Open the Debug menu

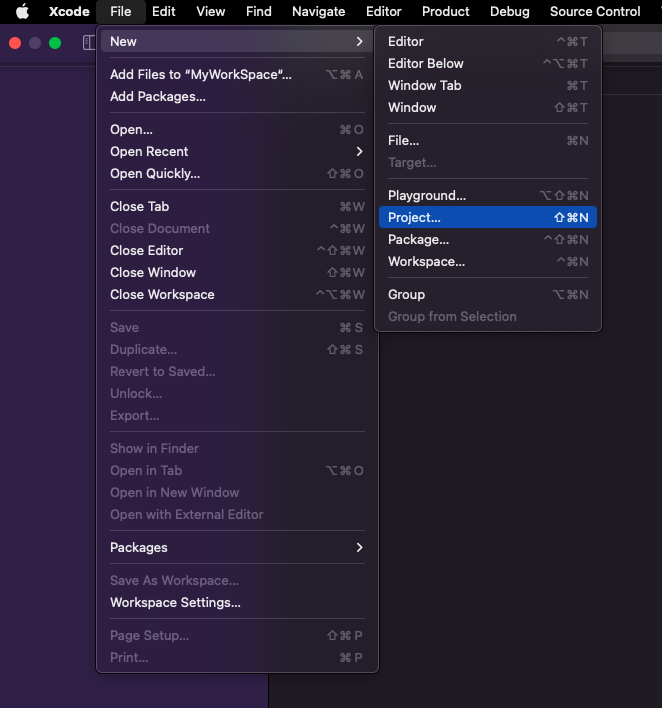point(510,11)
